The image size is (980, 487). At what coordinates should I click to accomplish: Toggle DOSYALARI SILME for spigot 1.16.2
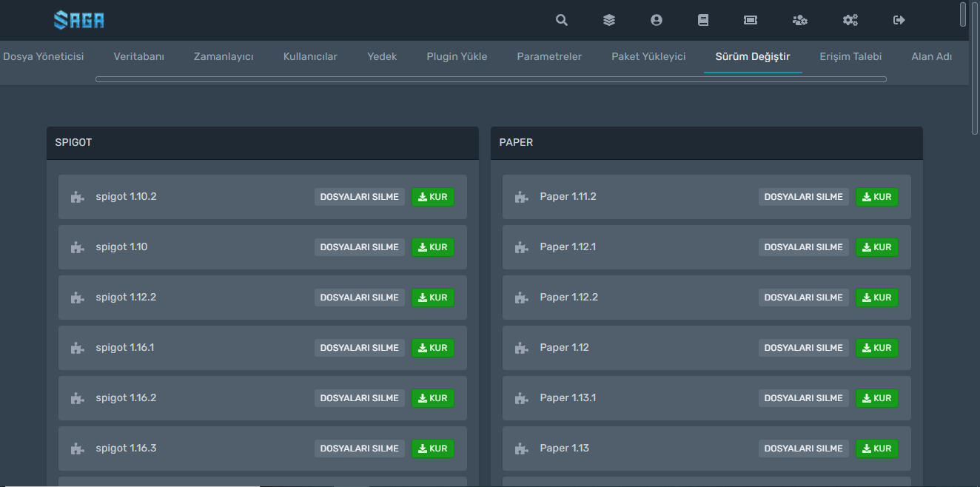coord(360,398)
